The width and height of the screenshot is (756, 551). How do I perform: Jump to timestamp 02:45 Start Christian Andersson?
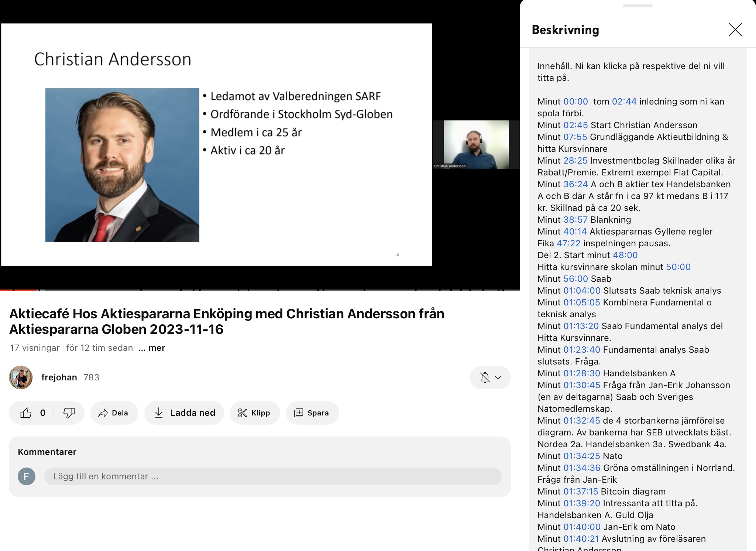pos(575,125)
